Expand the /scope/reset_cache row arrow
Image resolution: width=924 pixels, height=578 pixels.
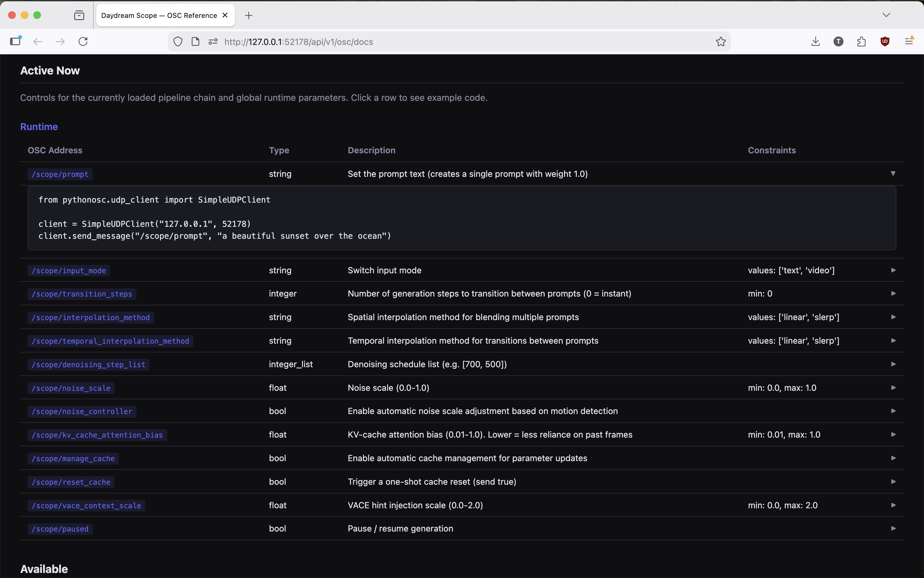click(894, 482)
